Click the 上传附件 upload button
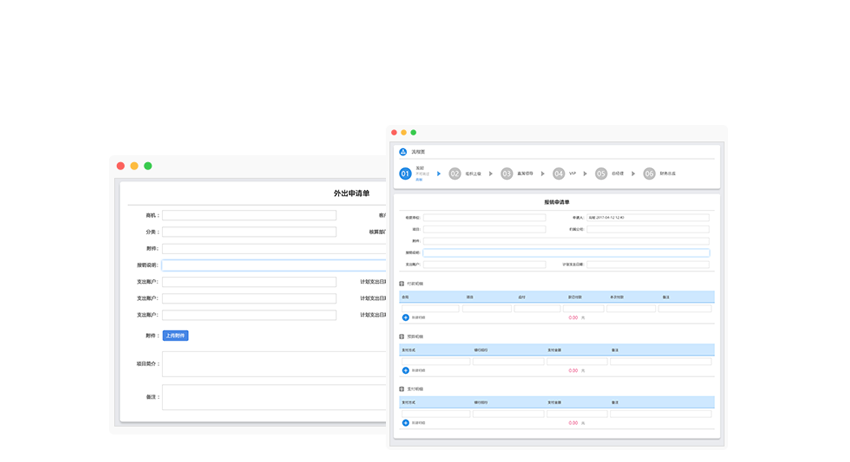This screenshot has height=462, width=850. click(175, 336)
